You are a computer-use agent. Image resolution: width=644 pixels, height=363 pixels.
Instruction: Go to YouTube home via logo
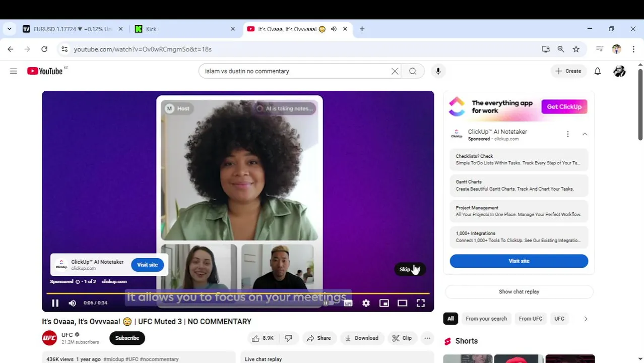coord(44,71)
